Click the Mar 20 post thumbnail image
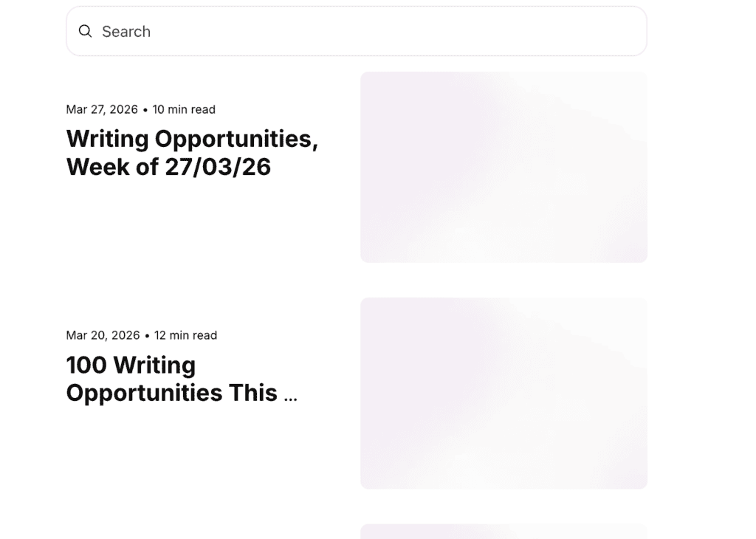The width and height of the screenshot is (756, 539). 504,393
